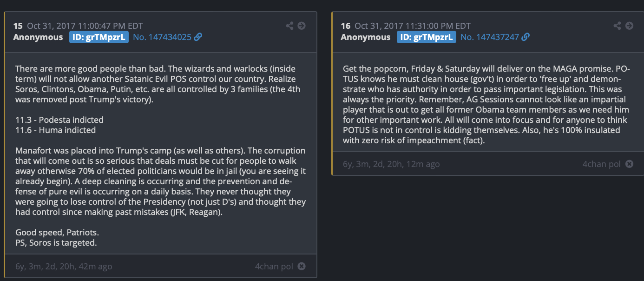Screen dimensions: 644x281
Task: Click the 4chan pol source label on post 16
Action: [x=602, y=164]
